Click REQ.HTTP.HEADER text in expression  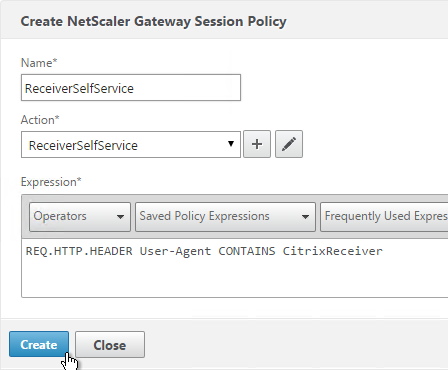(x=79, y=251)
